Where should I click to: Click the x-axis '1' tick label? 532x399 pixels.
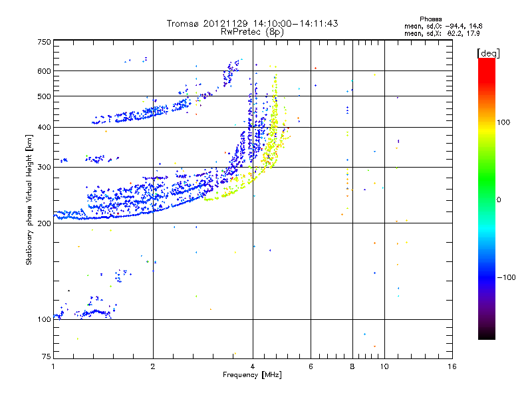53,366
